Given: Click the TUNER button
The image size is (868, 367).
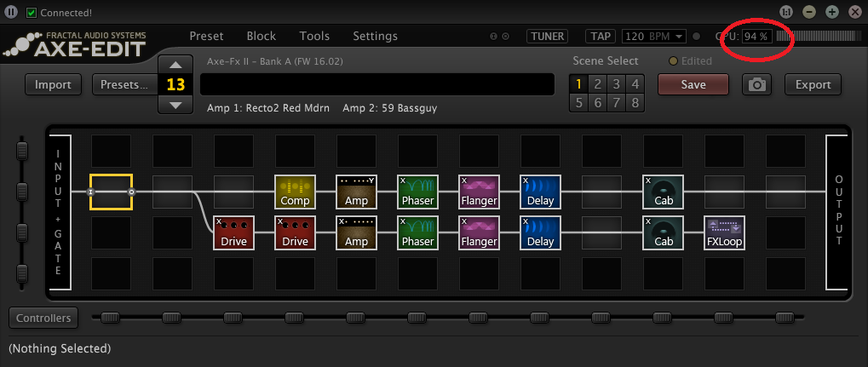Looking at the screenshot, I should [548, 37].
